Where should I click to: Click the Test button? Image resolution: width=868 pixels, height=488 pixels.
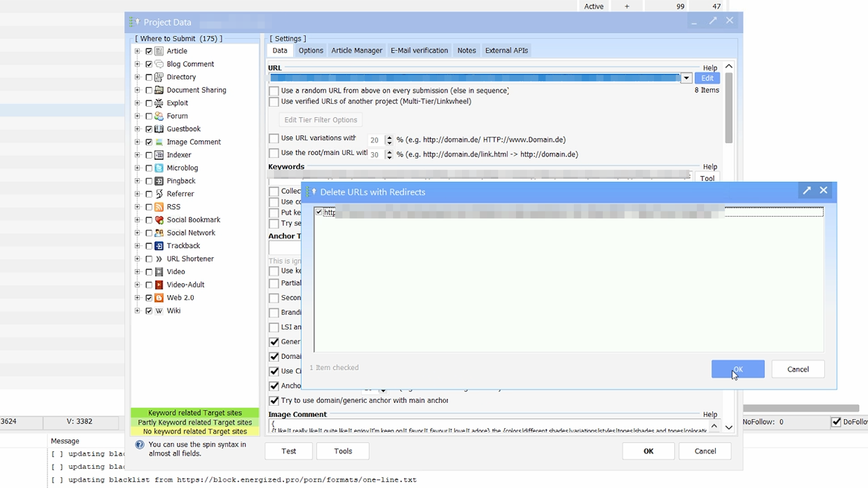pos(288,451)
